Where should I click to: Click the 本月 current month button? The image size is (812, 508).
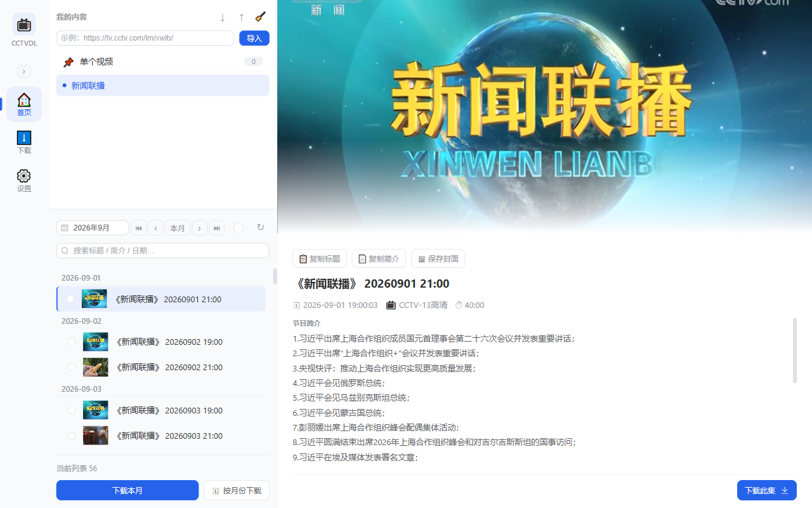(x=178, y=228)
